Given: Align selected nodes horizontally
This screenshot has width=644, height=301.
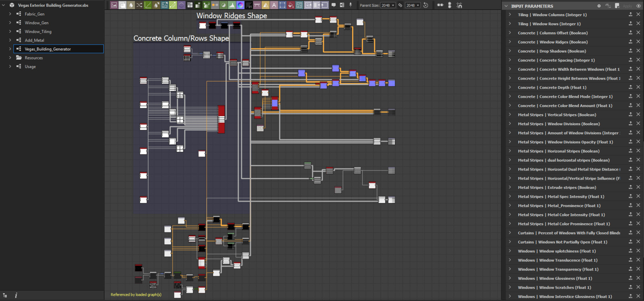Looking at the screenshot, I should [440, 5].
